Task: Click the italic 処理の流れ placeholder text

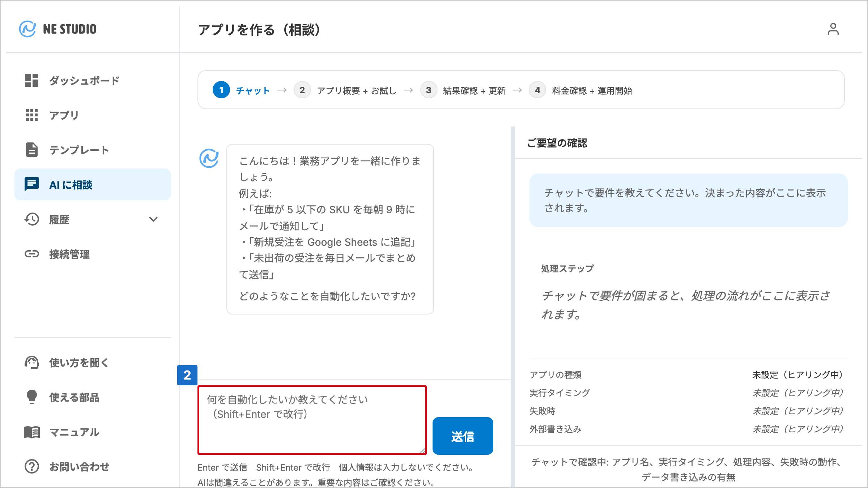Action: click(686, 305)
